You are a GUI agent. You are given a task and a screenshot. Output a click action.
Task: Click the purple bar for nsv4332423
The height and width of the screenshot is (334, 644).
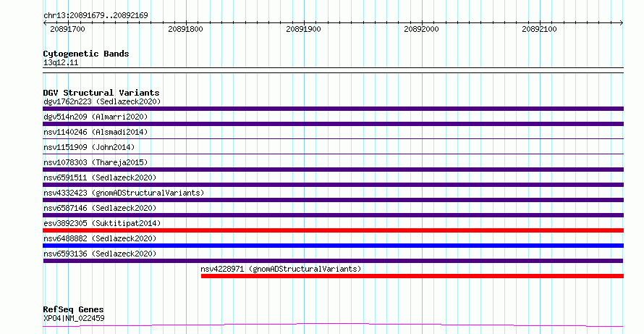[333, 200]
